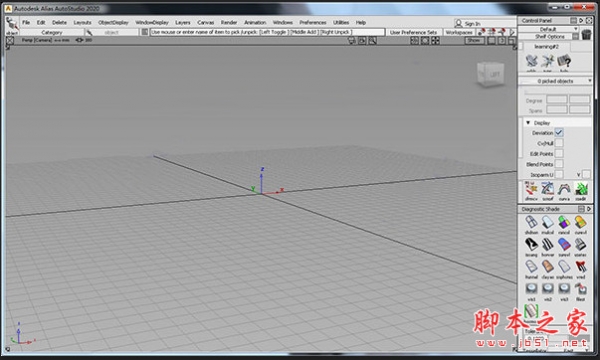Open the Show dropdown in viewport bar
Viewport: 600px width, 360px height.
(x=473, y=40)
